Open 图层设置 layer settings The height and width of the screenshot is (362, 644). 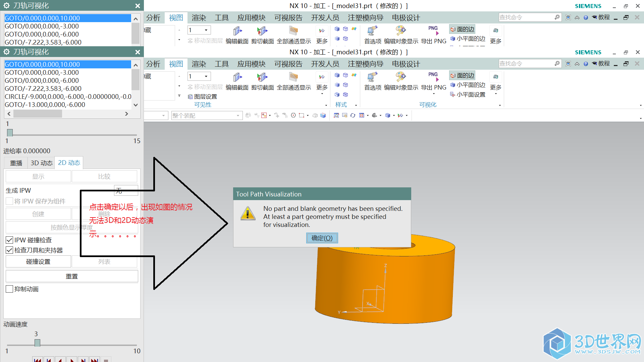(202, 97)
